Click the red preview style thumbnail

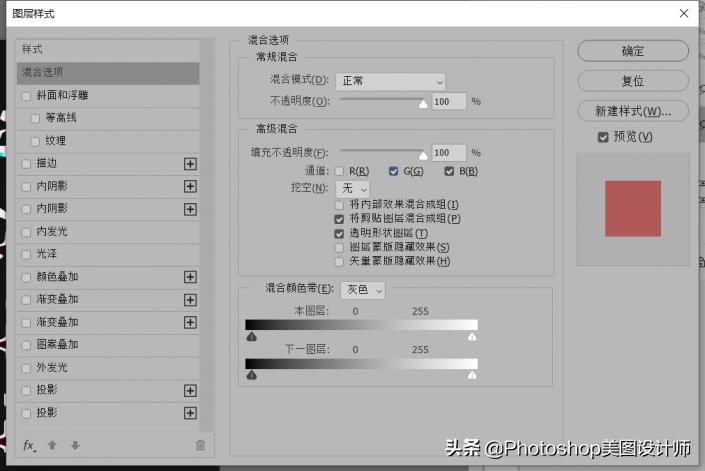pos(633,209)
